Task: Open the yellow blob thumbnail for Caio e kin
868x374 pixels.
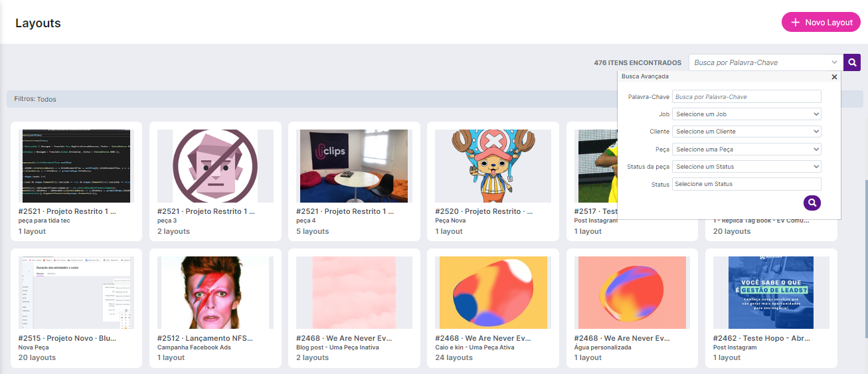Action: pos(493,292)
